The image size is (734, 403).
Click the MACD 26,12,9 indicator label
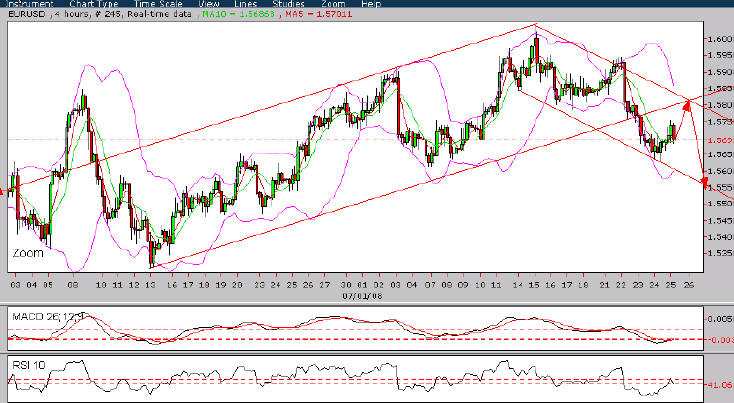(x=48, y=317)
